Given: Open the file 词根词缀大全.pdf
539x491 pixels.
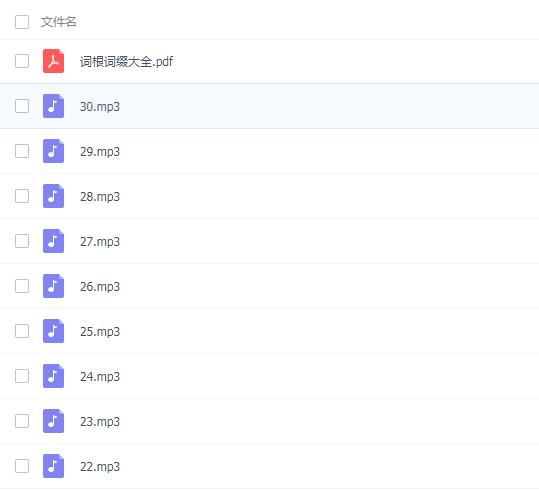Looking at the screenshot, I should pos(126,62).
